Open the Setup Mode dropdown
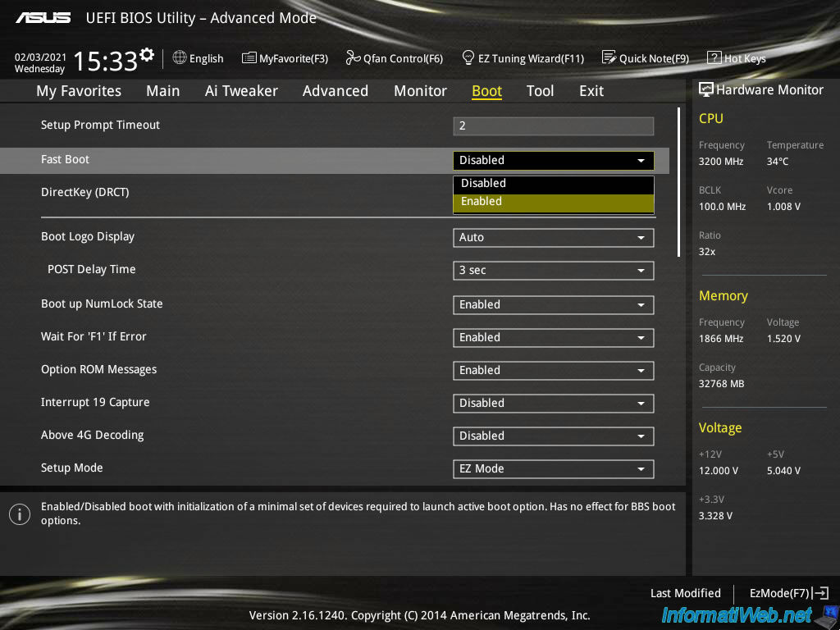The width and height of the screenshot is (840, 630). click(x=554, y=468)
